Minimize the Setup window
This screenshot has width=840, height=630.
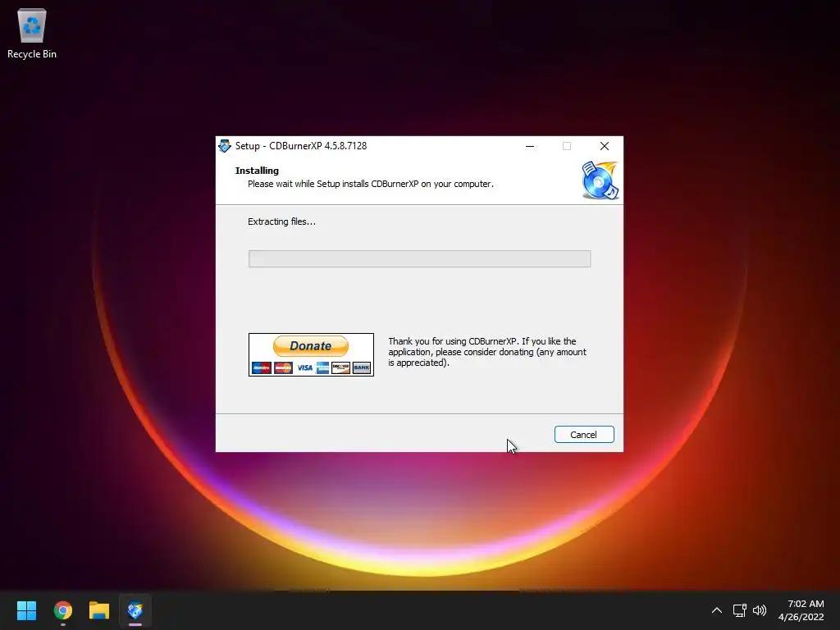(530, 146)
